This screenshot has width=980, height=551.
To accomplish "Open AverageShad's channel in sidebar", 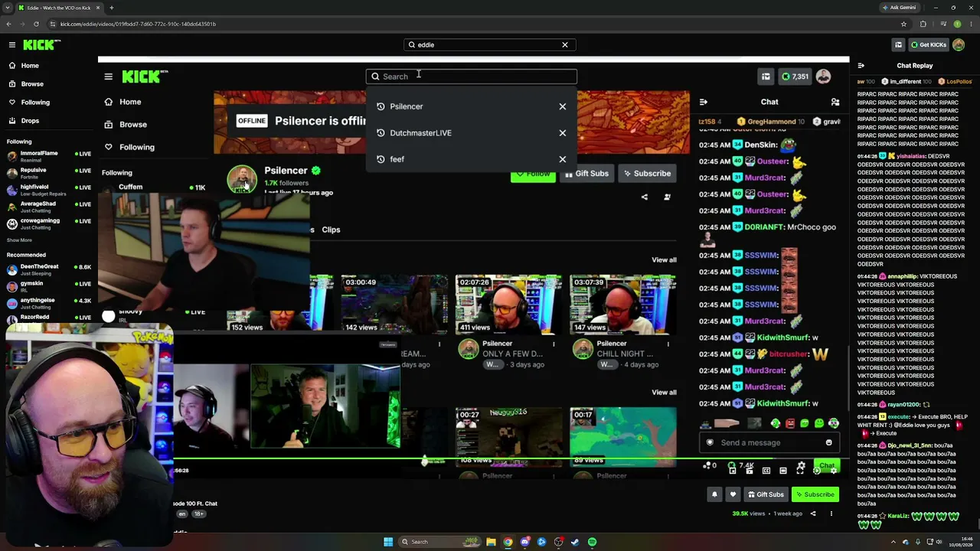I will (x=49, y=207).
